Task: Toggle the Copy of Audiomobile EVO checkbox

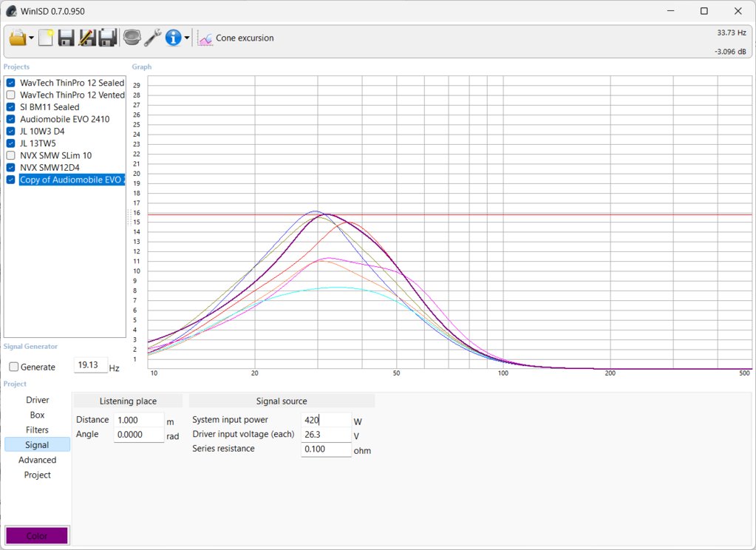Action: [10, 180]
